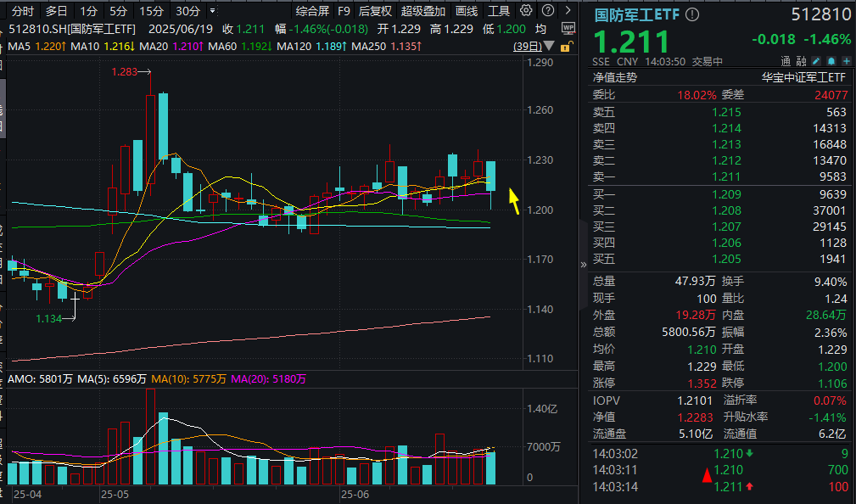This screenshot has width=856, height=504.
Task: Switch to the 分时 intraday tab
Action: tap(23, 11)
